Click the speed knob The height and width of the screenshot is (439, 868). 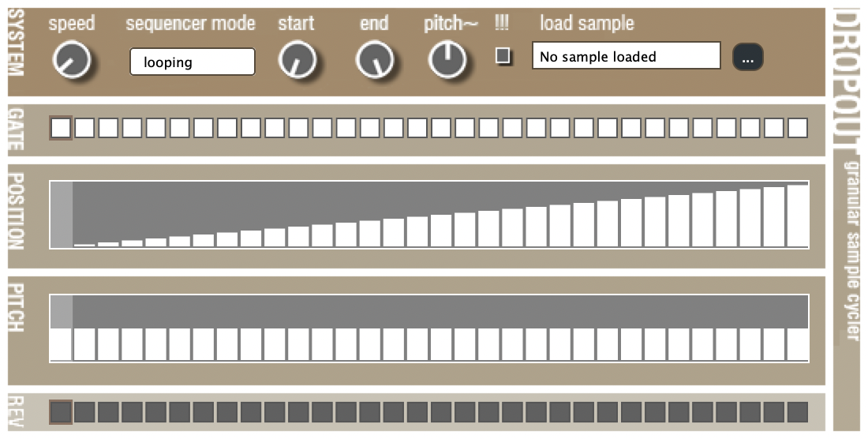[70, 60]
